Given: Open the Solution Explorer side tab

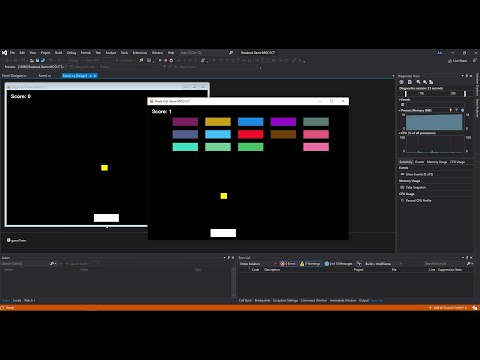Looking at the screenshot, I should point(477,84).
